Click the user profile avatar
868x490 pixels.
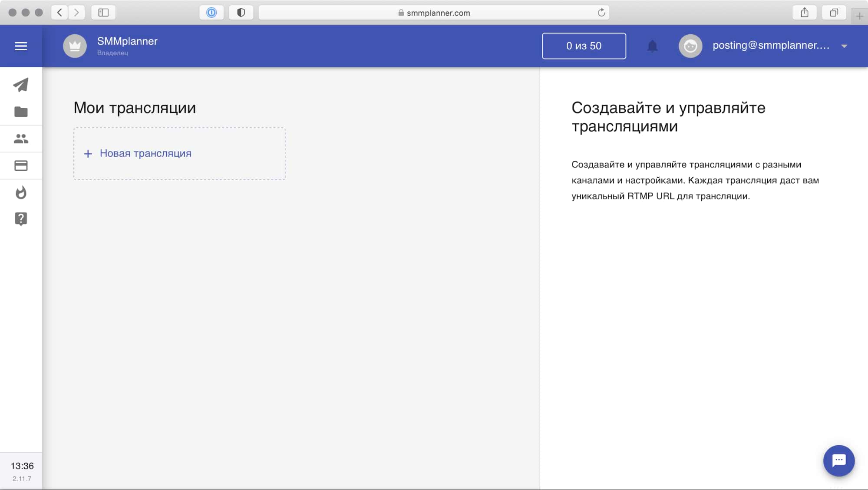(690, 46)
